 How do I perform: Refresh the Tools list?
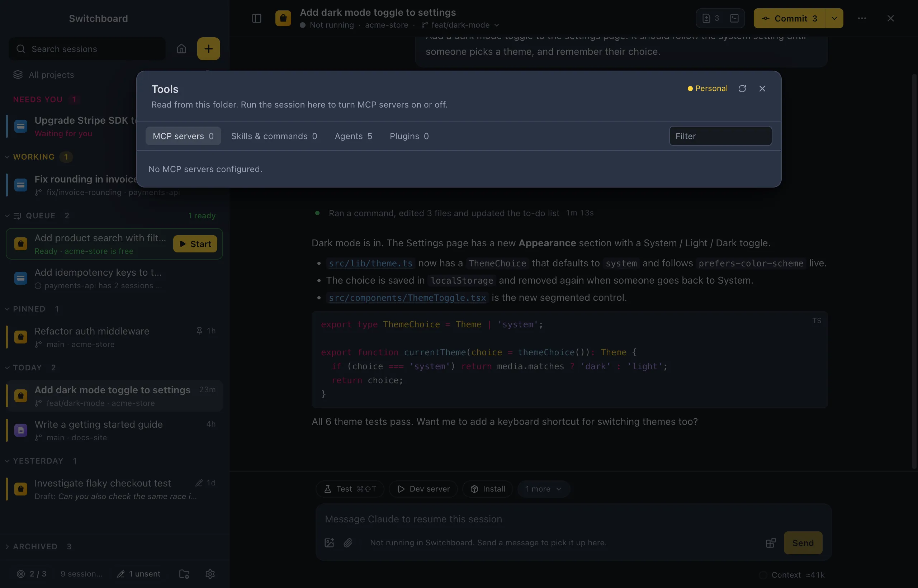click(742, 89)
